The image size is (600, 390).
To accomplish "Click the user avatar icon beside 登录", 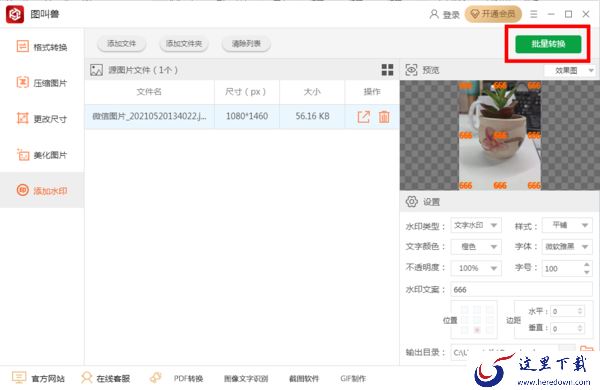I will [x=434, y=14].
